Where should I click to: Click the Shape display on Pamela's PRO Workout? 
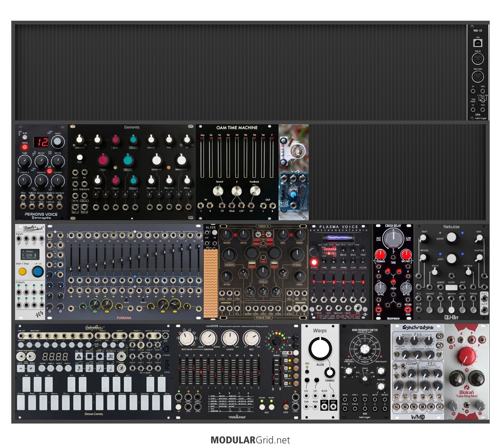pos(30,254)
